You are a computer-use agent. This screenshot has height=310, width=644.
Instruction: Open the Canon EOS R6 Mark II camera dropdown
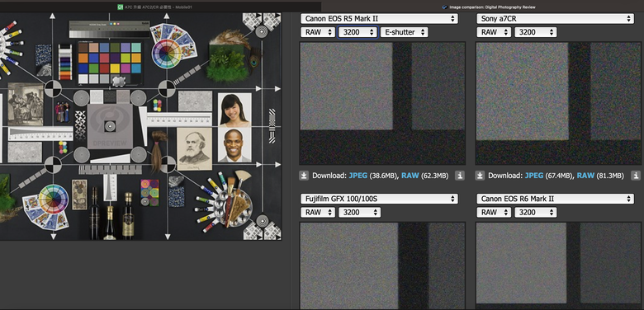(x=556, y=199)
